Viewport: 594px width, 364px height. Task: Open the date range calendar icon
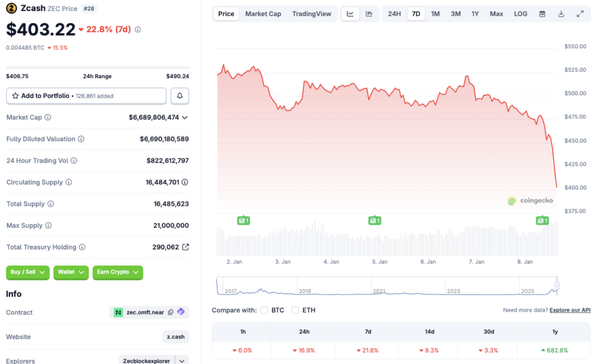[542, 13]
